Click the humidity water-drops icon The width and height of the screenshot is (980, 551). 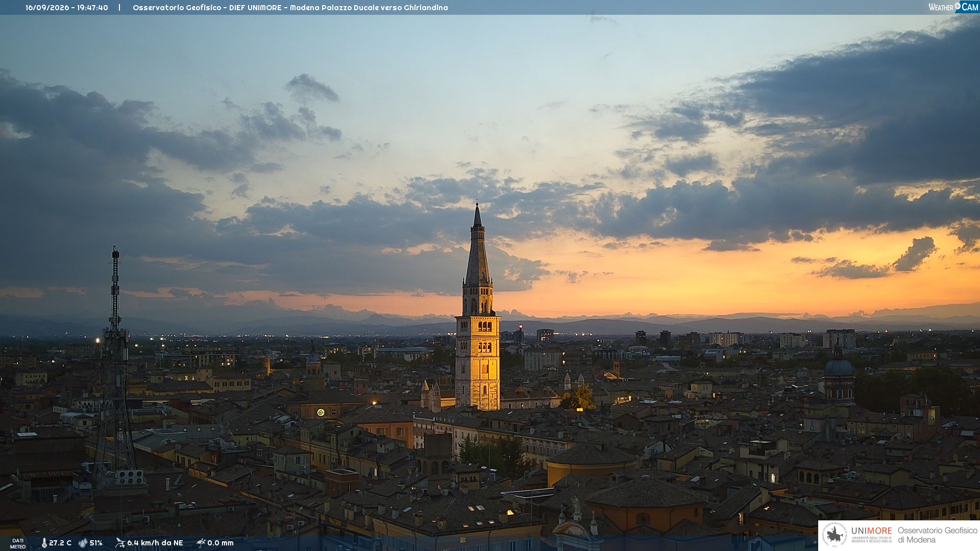pos(83,543)
